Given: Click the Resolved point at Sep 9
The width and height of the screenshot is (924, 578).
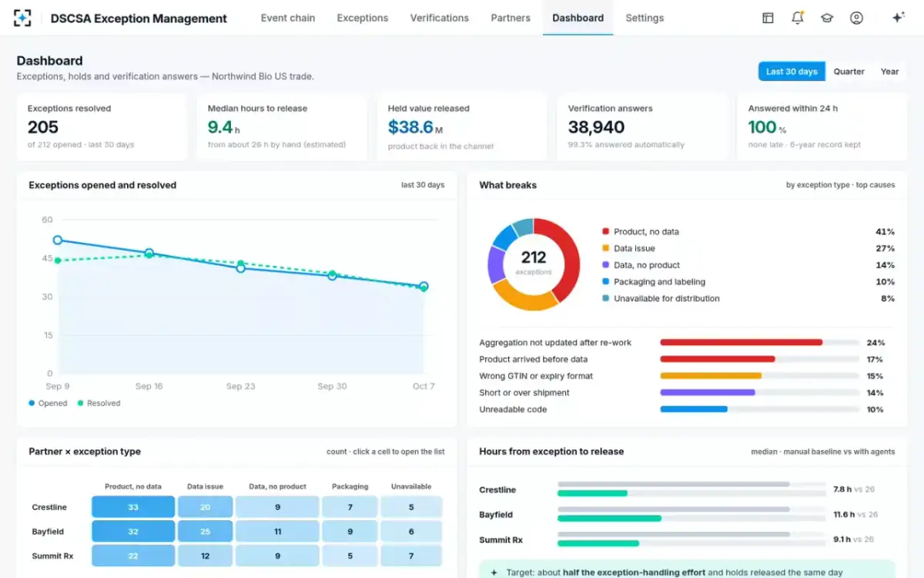Looking at the screenshot, I should 58,260.
